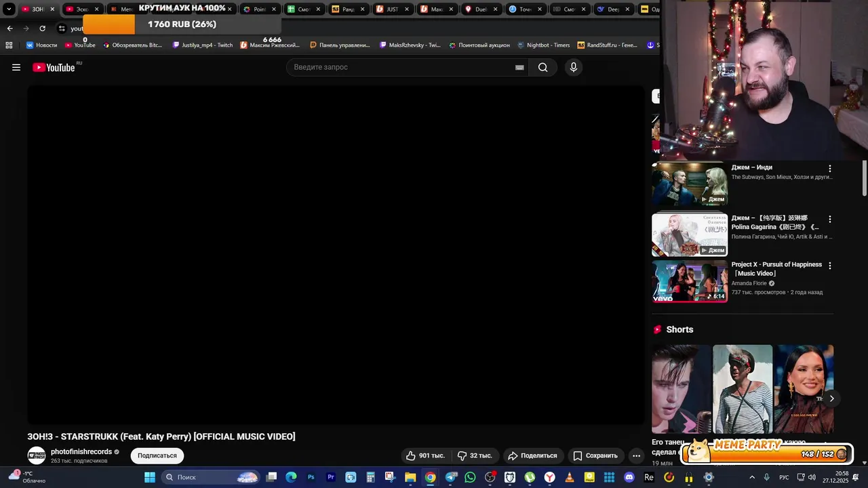This screenshot has height=488, width=868.
Task: Open the on-screen keyboard in search box
Action: (519, 67)
